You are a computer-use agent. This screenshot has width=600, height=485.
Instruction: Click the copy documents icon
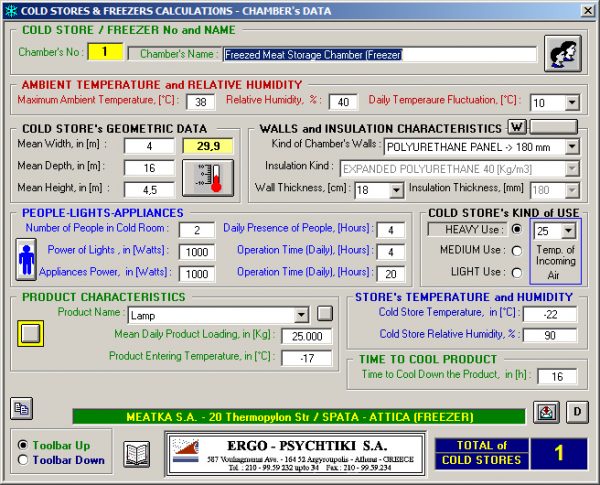pyautogui.click(x=21, y=407)
